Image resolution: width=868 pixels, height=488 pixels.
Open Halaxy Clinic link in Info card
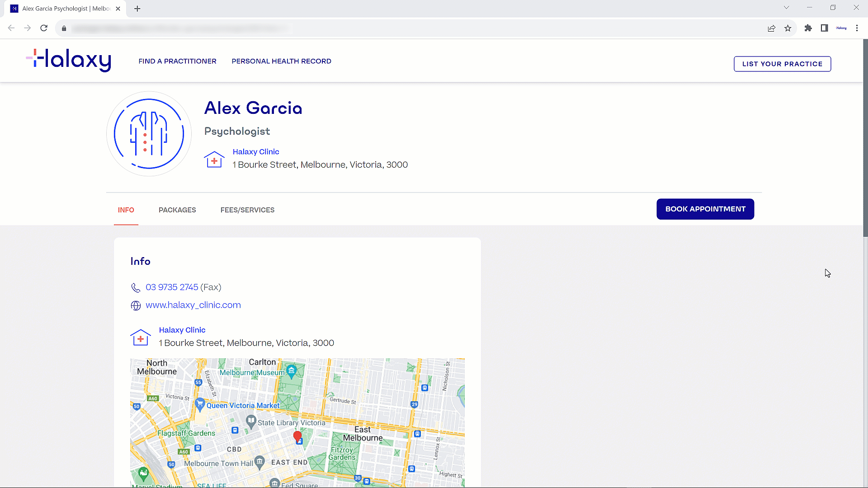(x=182, y=330)
